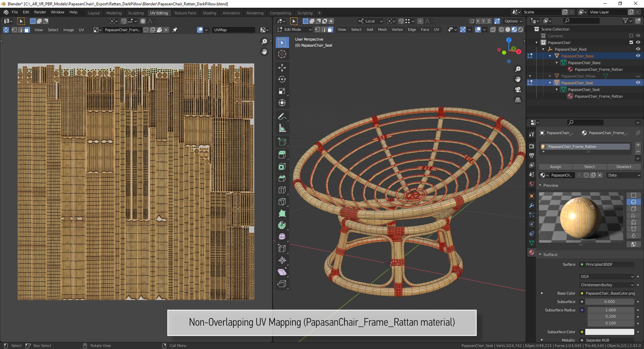Viewport: 644px width, 349px height.
Task: Click the camera view icon in viewport
Action: point(518,90)
